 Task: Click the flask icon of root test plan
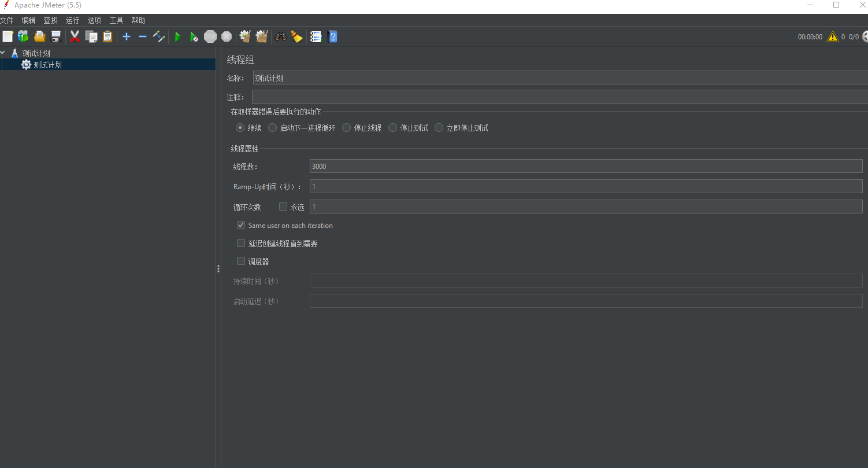[15, 53]
